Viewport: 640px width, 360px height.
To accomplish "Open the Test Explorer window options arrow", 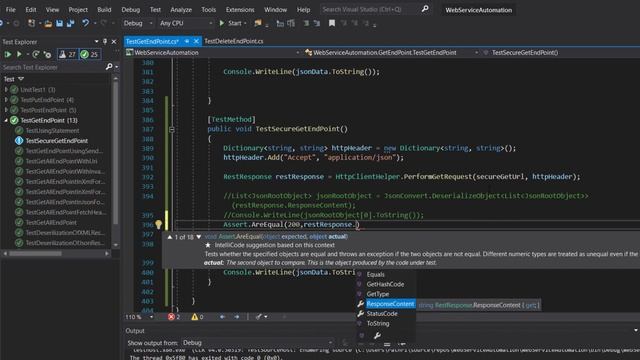I will point(96,42).
